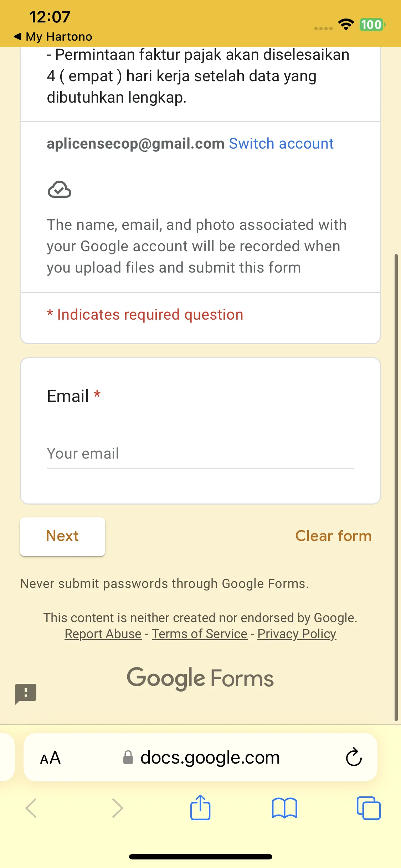
Task: Tap the cloud saved-draft icon
Action: (60, 189)
